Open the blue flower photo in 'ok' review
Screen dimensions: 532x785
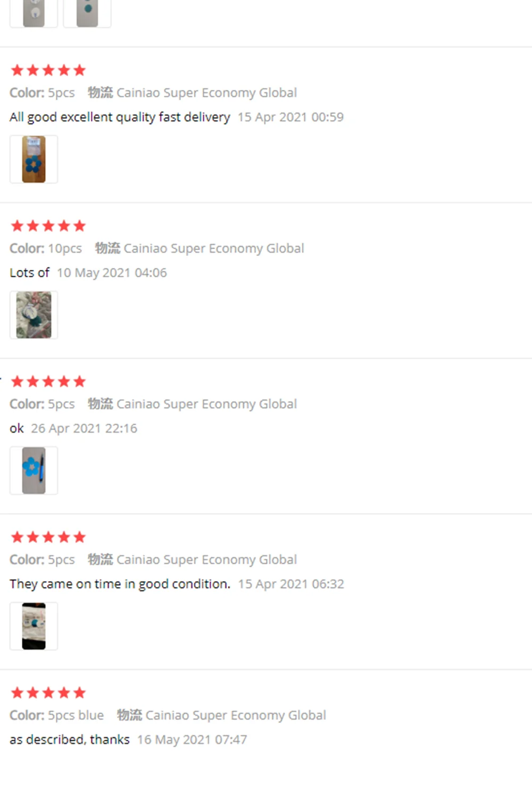(34, 470)
